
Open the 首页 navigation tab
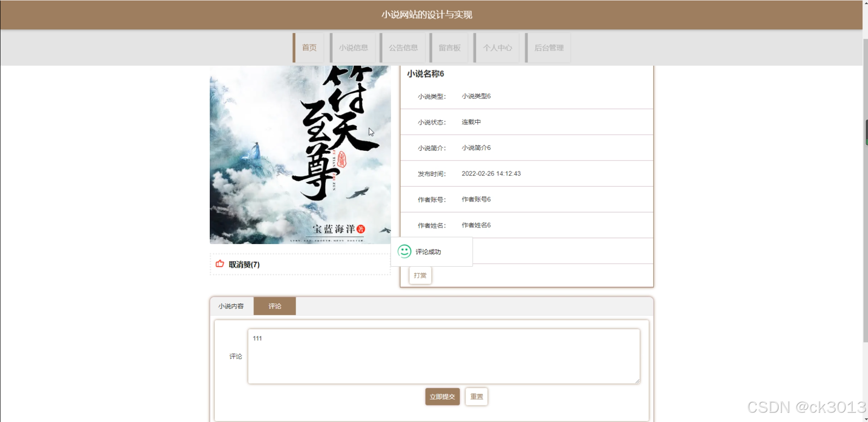point(308,48)
